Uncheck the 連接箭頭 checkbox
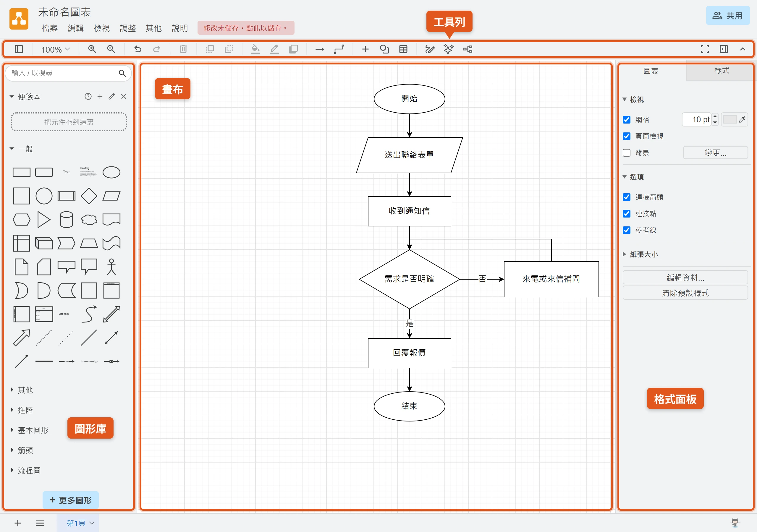This screenshot has height=532, width=757. point(626,197)
